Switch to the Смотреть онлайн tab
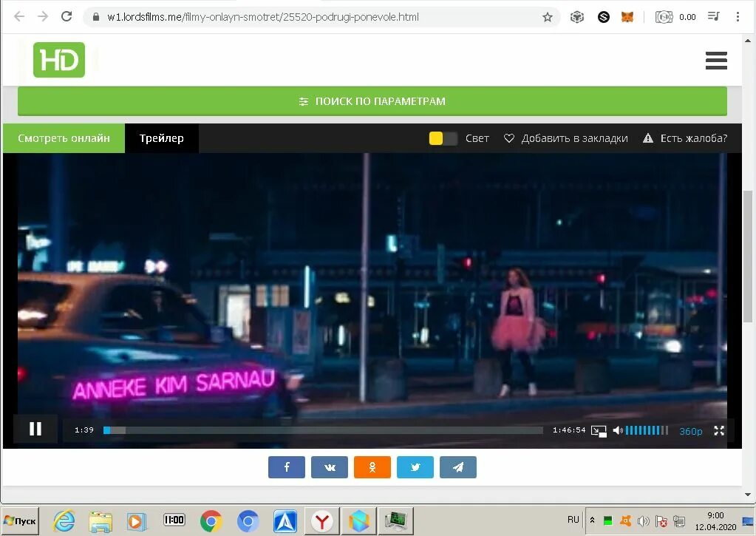Image resolution: width=756 pixels, height=536 pixels. pos(64,138)
